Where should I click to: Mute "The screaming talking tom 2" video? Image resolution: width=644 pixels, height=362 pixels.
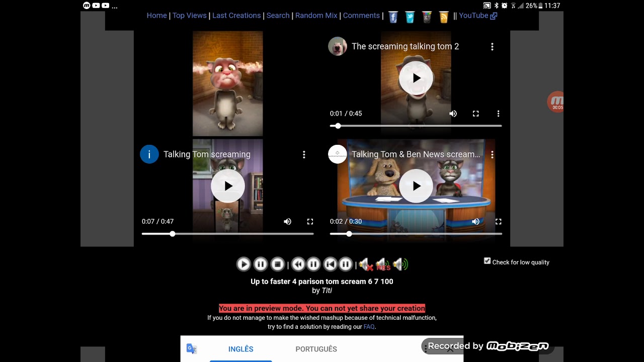pos(453,114)
